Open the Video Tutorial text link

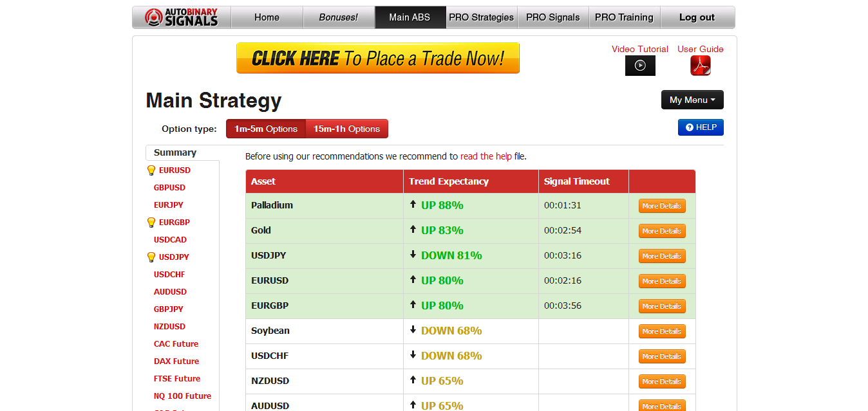coord(640,49)
